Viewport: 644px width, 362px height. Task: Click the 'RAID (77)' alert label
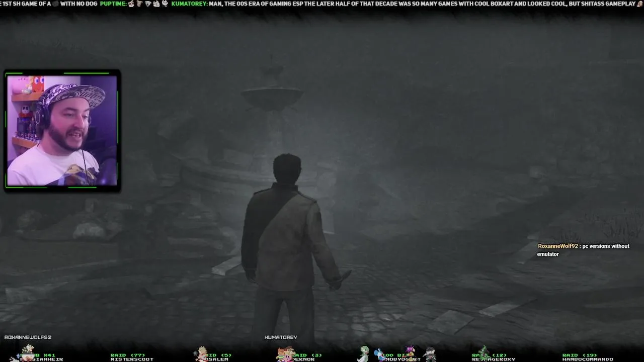click(128, 355)
